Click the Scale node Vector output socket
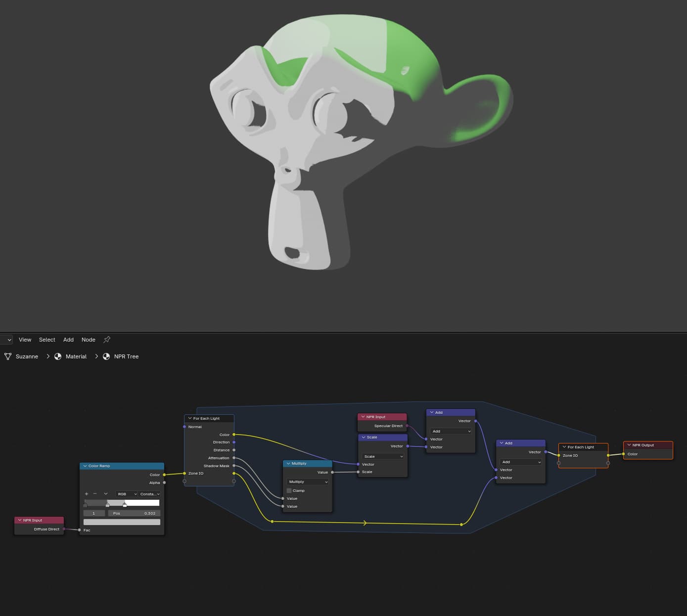This screenshot has width=687, height=616. (x=408, y=446)
